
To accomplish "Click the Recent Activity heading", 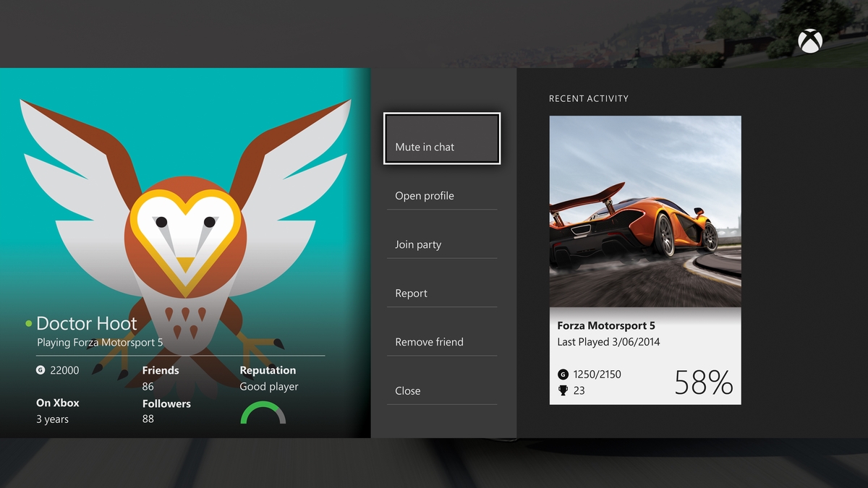I will click(x=589, y=98).
